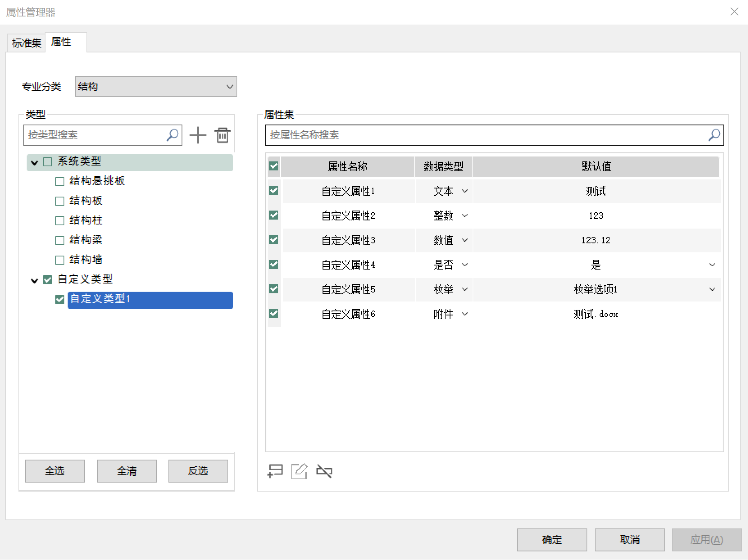The image size is (748, 560).
Task: Click the type search magnifier icon
Action: pyautogui.click(x=173, y=135)
